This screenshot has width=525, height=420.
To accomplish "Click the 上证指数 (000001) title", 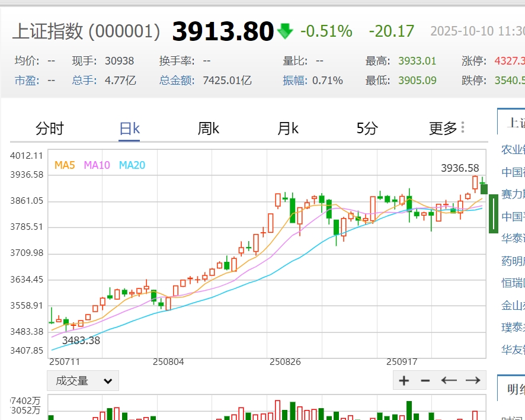I will click(x=87, y=31).
